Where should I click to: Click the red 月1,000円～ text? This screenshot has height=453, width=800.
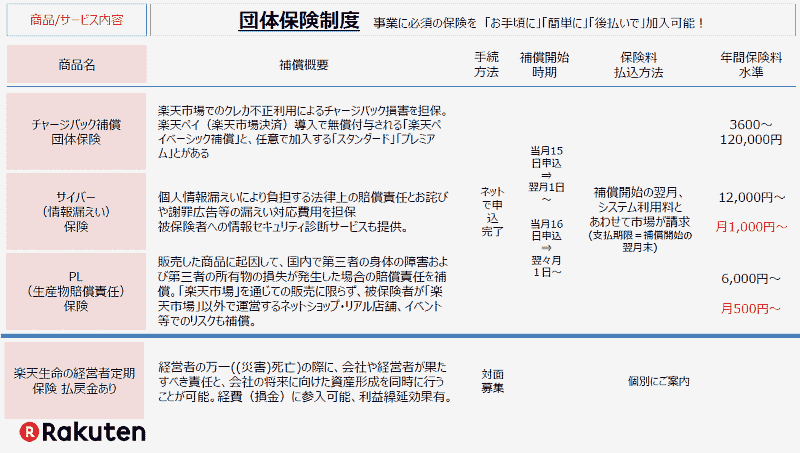point(752,226)
